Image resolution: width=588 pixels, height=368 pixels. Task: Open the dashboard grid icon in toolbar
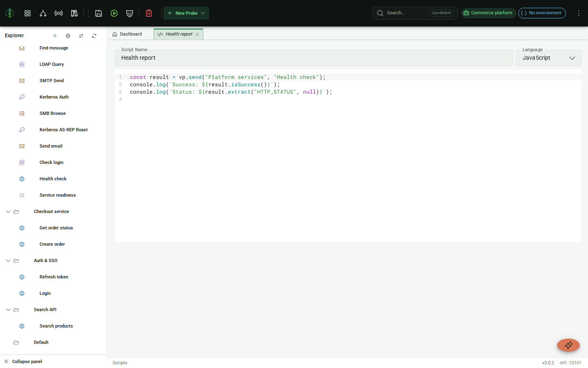(x=28, y=13)
